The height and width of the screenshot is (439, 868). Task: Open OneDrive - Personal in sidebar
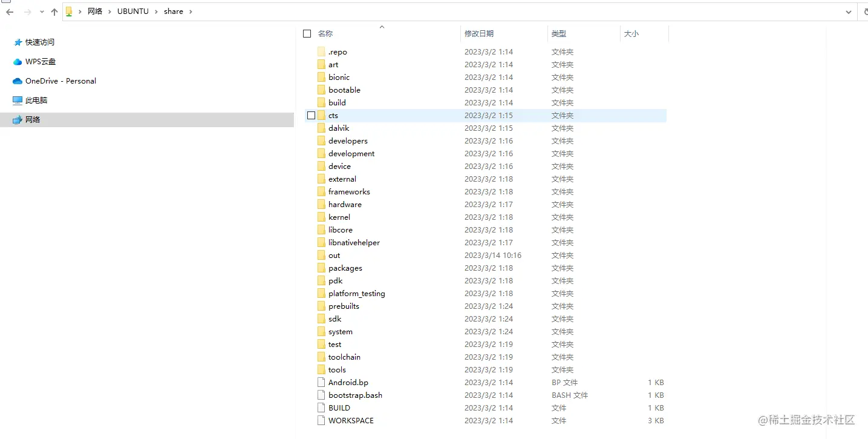click(x=60, y=81)
